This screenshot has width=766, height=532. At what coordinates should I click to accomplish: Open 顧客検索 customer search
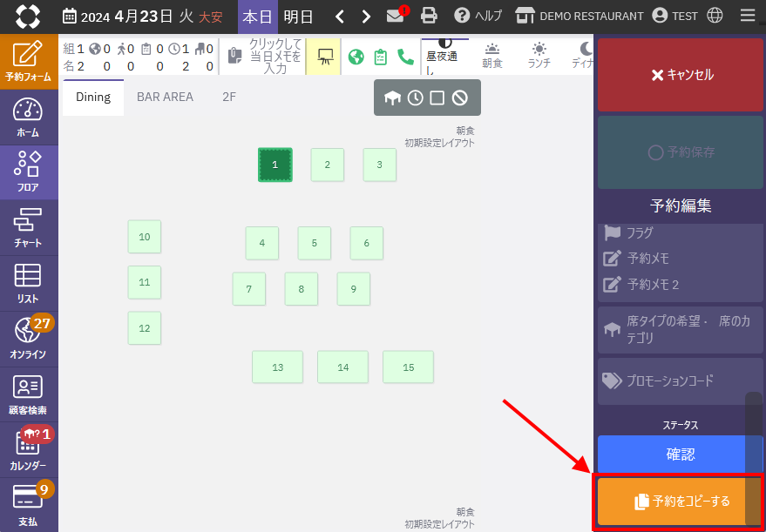click(29, 394)
